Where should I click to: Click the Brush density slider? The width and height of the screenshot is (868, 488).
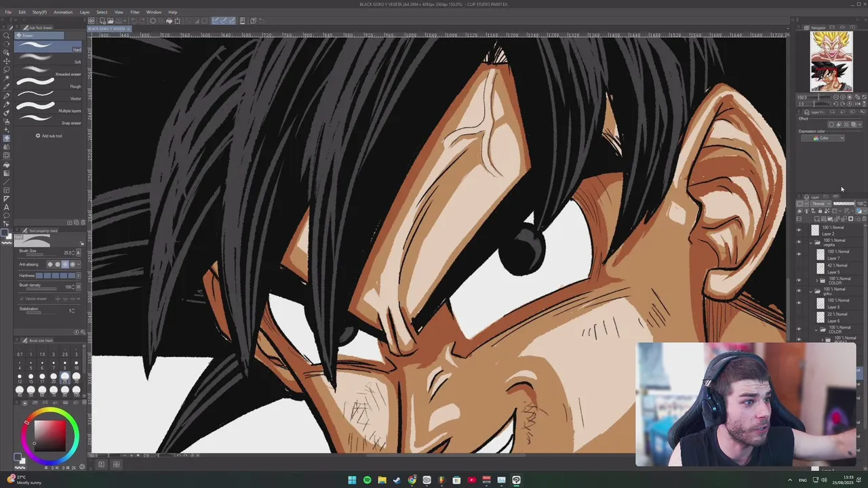tap(41, 289)
